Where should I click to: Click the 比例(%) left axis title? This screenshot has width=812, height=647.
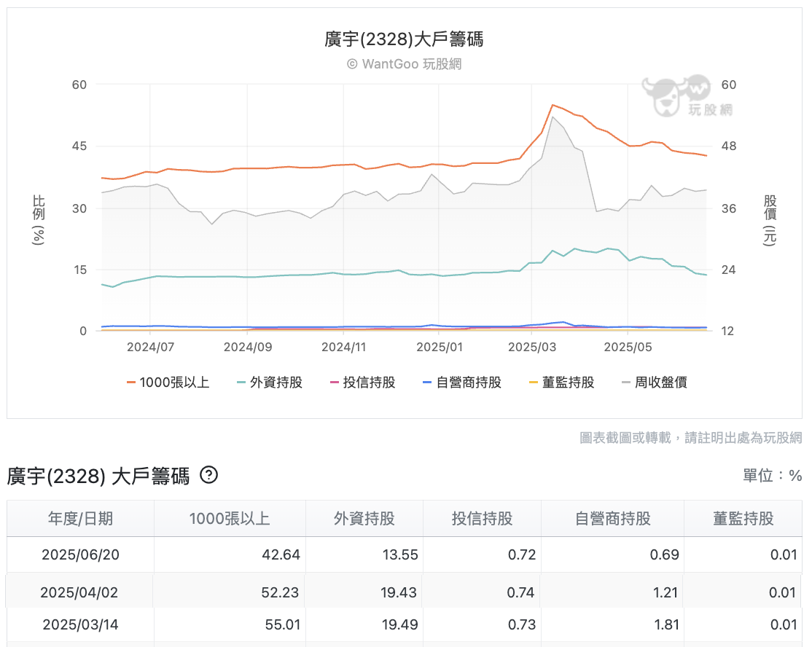click(x=39, y=219)
